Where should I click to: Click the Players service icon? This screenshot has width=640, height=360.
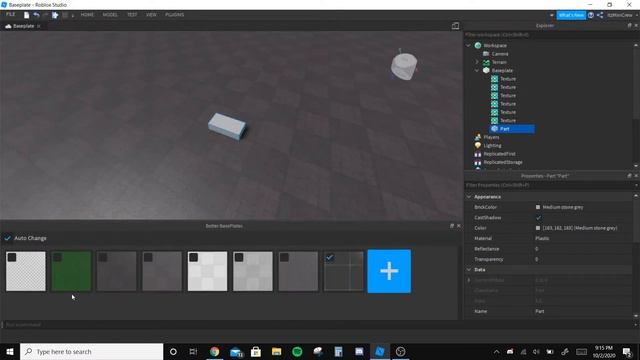pyautogui.click(x=478, y=137)
